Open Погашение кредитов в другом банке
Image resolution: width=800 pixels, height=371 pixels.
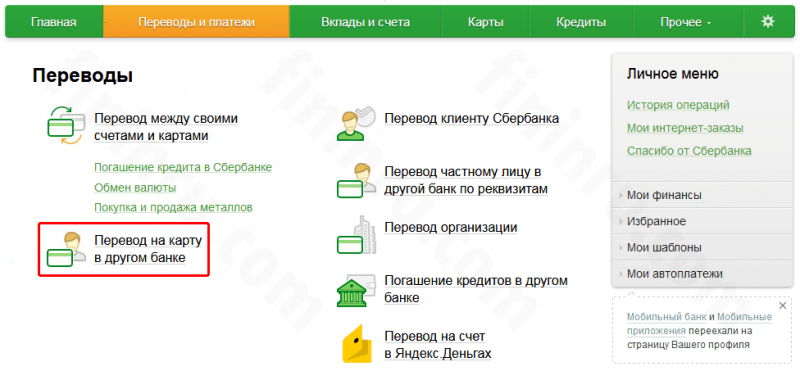coord(476,289)
